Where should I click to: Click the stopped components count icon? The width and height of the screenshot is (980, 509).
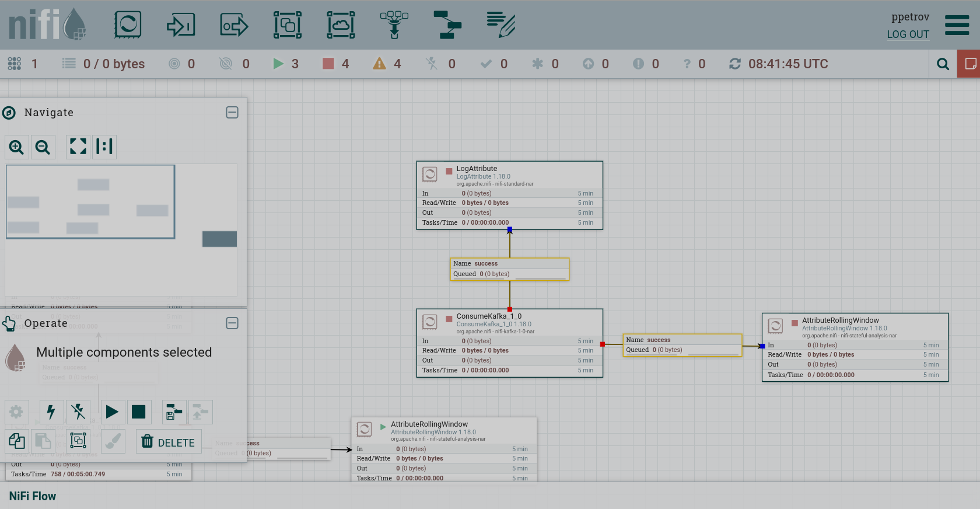(328, 64)
